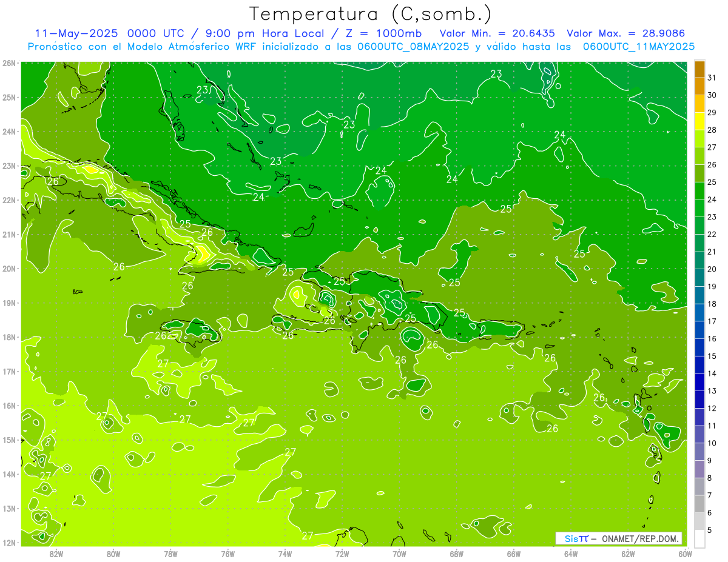728x562 pixels.
Task: Click the color legend value "28"
Action: (712, 130)
